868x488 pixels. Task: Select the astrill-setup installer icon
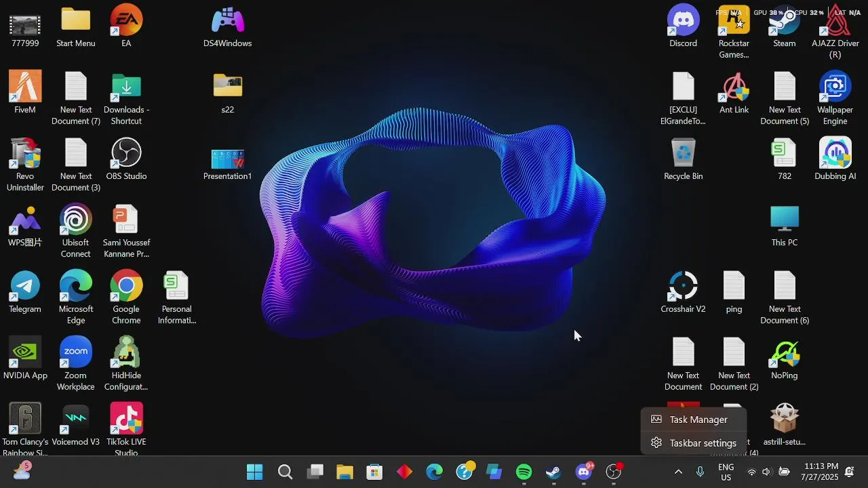785,425
